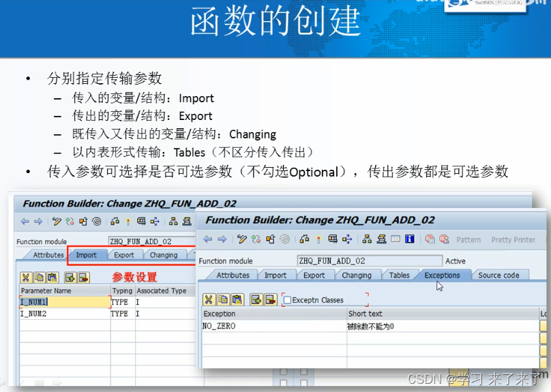Viewport: 551px width, 392px height.
Task: Click the Test/Execute icon in rear window toolbar
Action: click(141, 222)
